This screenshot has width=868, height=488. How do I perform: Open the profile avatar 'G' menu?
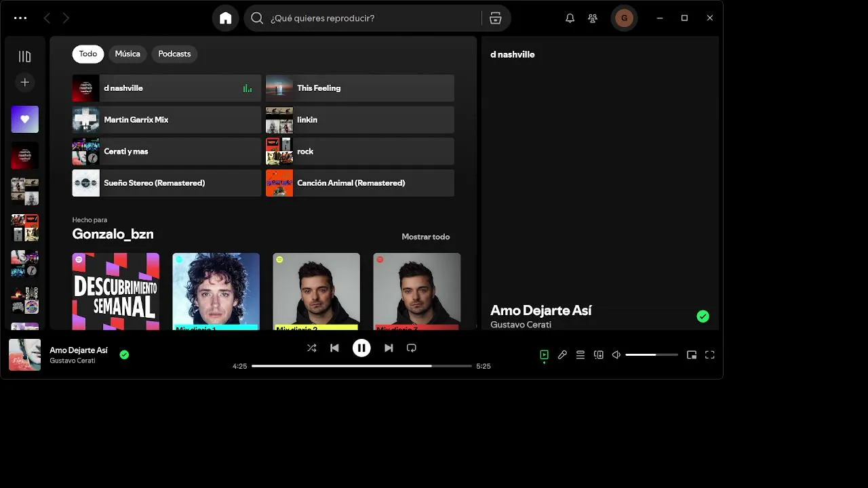[x=624, y=18]
